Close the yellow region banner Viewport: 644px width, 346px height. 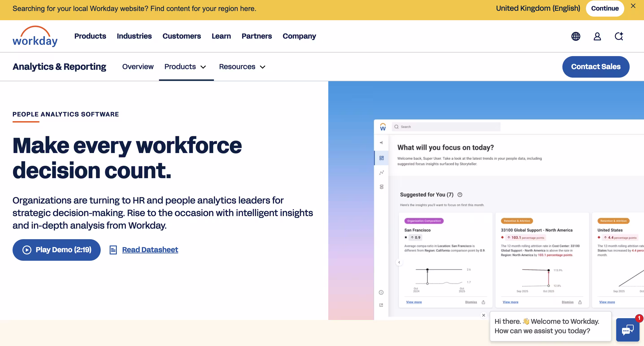tap(633, 6)
